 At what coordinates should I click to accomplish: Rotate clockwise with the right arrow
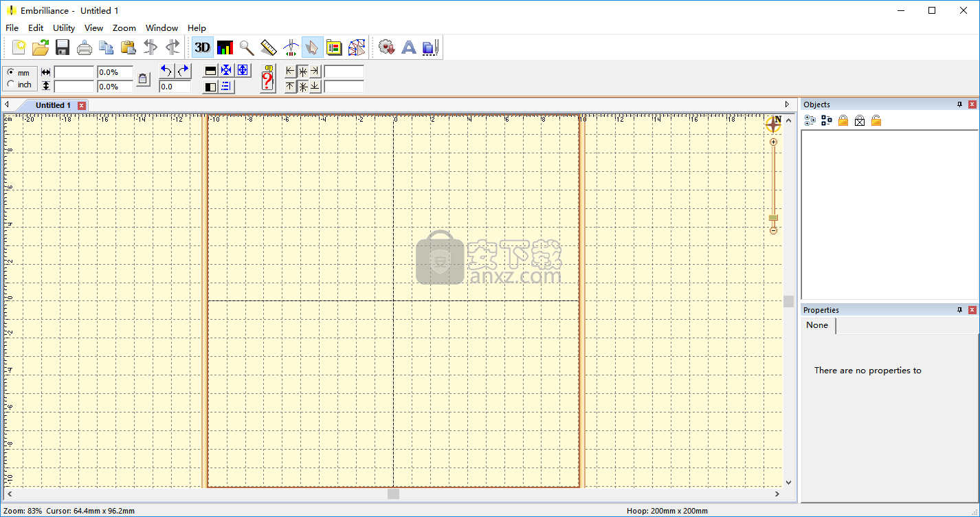tap(183, 71)
